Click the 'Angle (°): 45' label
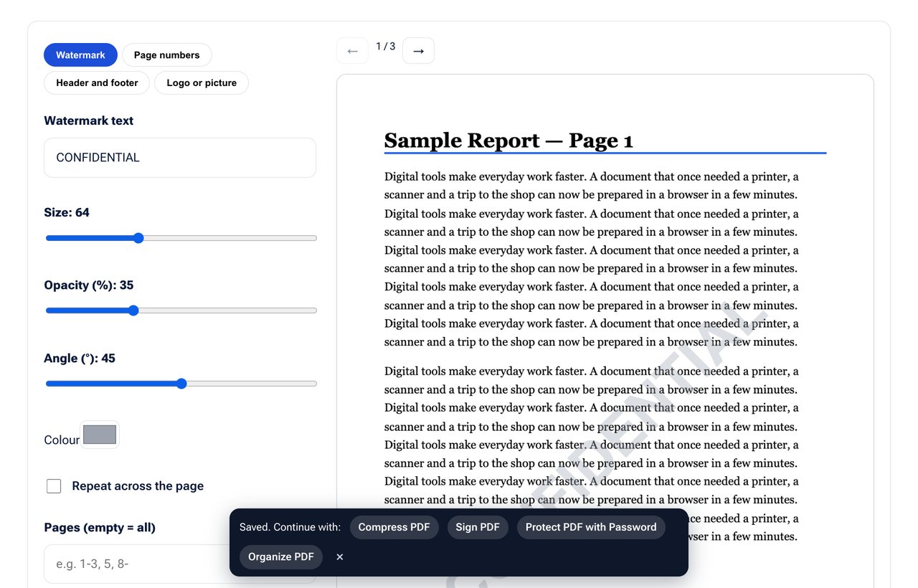The image size is (918, 588). 80,359
